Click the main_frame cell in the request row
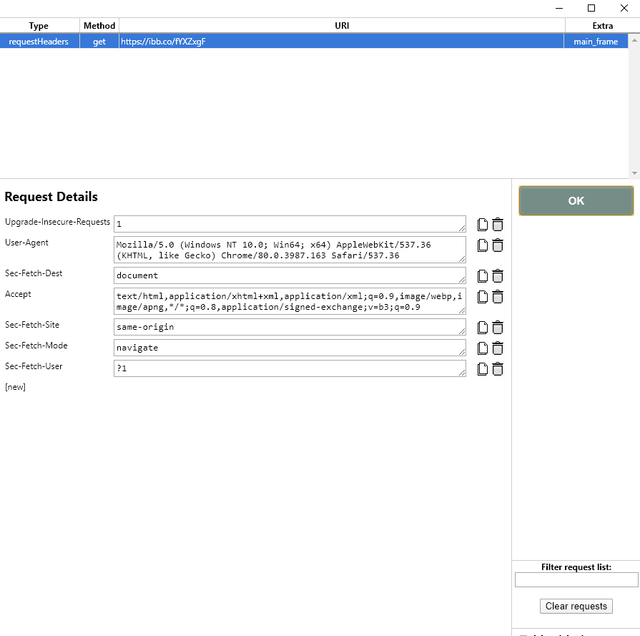This screenshot has width=640, height=636. [596, 42]
